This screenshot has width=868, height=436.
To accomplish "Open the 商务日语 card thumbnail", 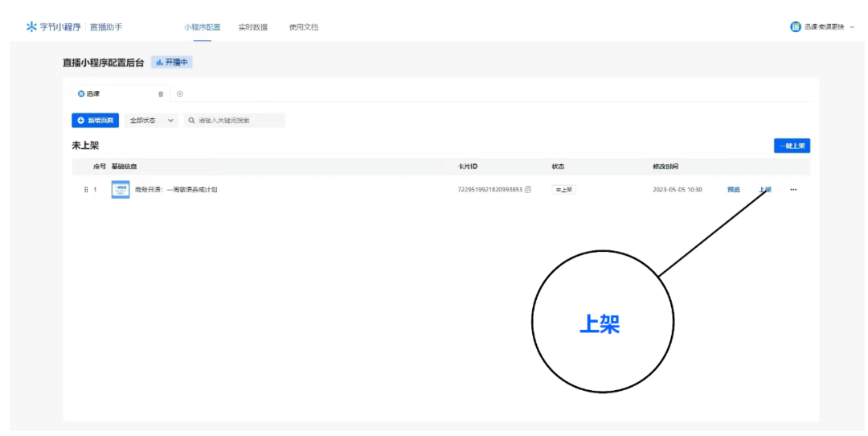I will click(121, 190).
